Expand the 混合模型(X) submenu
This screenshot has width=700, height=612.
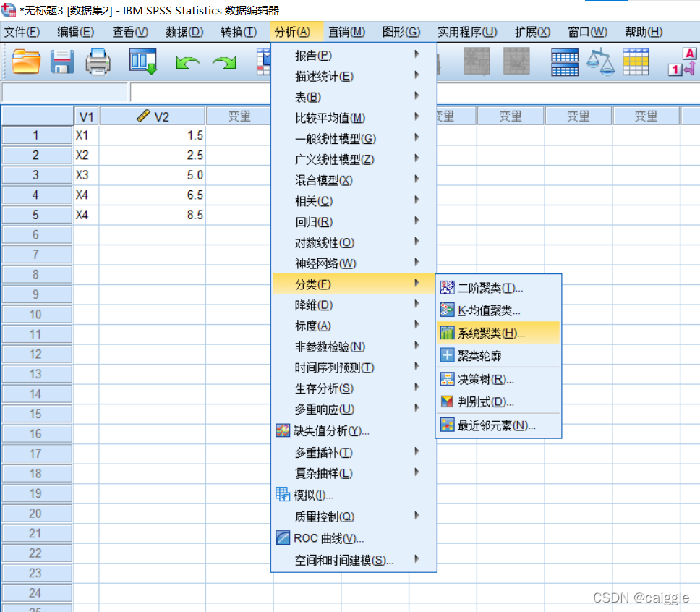point(354,180)
